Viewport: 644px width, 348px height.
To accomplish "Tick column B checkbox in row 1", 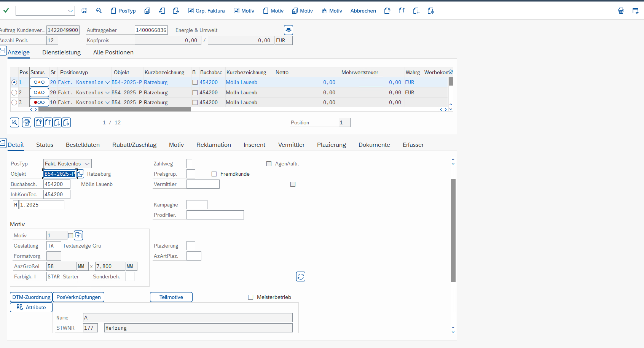I will click(x=195, y=82).
